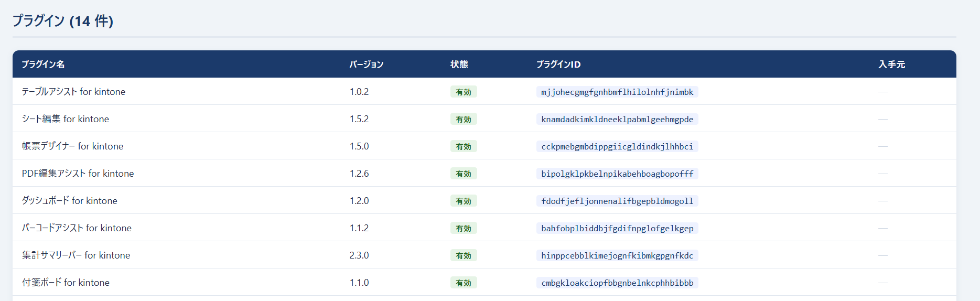Screen dimensions: 980x301
Task: Click 有効 badge for テーブルアシスト row
Action: tap(464, 92)
